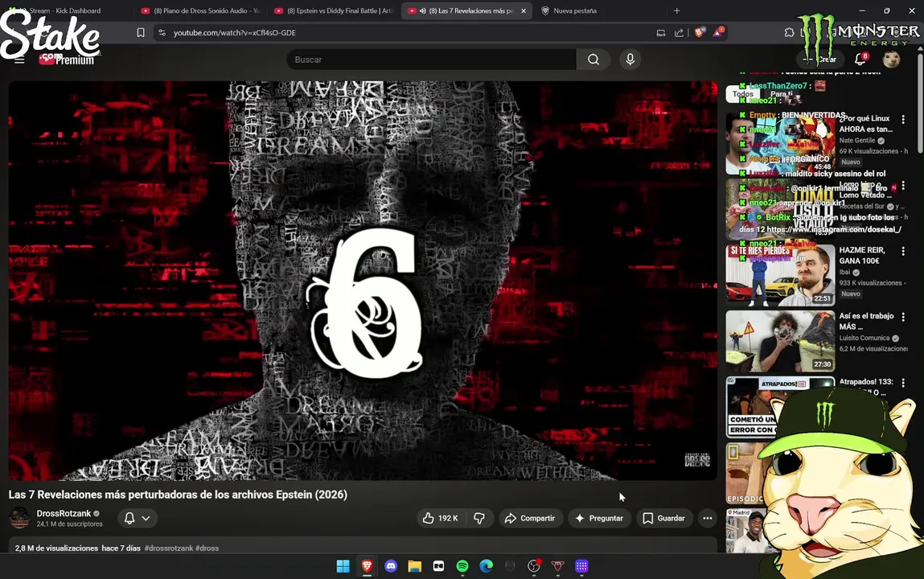Image resolution: width=924 pixels, height=579 pixels.
Task: Start voice search with the microphone icon
Action: tap(630, 60)
